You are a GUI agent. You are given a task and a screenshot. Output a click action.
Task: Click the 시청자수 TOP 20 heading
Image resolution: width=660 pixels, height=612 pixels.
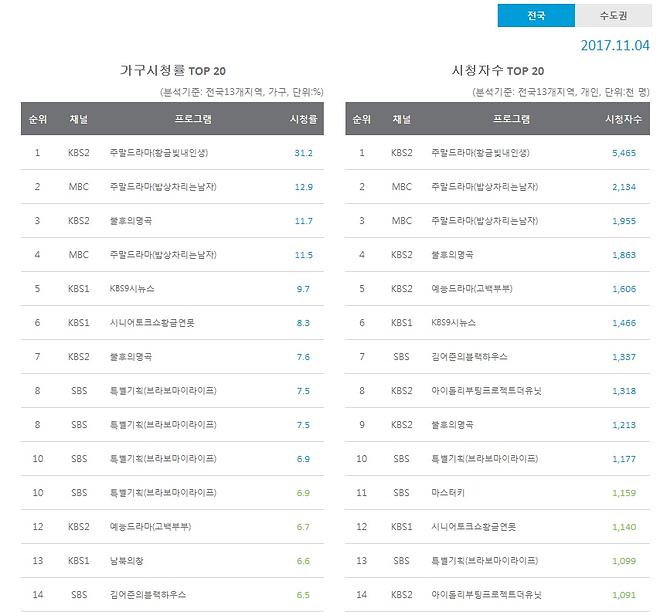(498, 70)
